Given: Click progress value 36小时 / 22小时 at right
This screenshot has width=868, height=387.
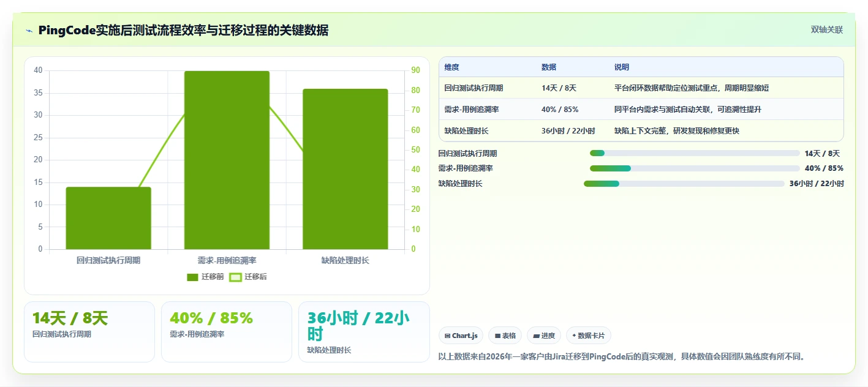Looking at the screenshot, I should 817,184.
